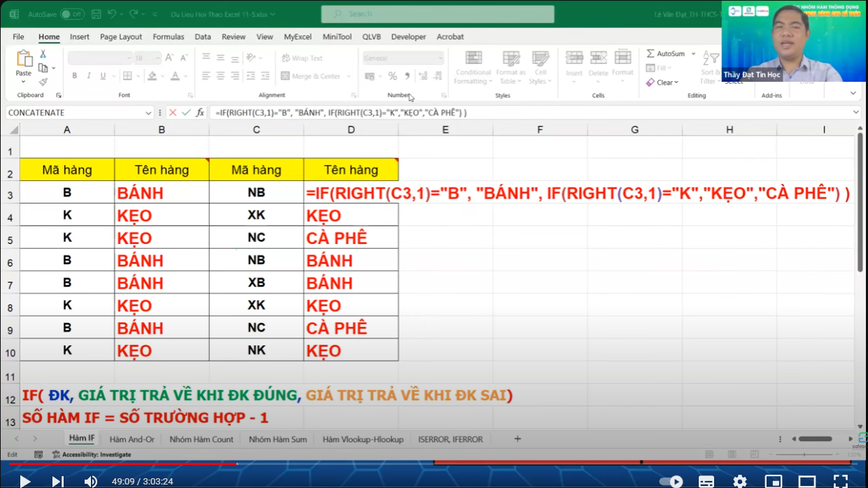Image resolution: width=868 pixels, height=488 pixels.
Task: Open the Fill Color dropdown arrow
Action: tap(163, 76)
